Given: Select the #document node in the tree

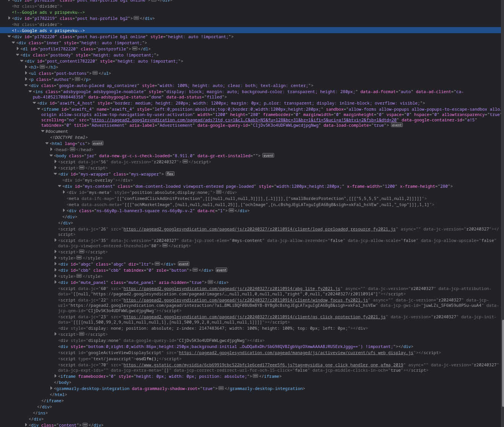Looking at the screenshot, I should (57, 131).
